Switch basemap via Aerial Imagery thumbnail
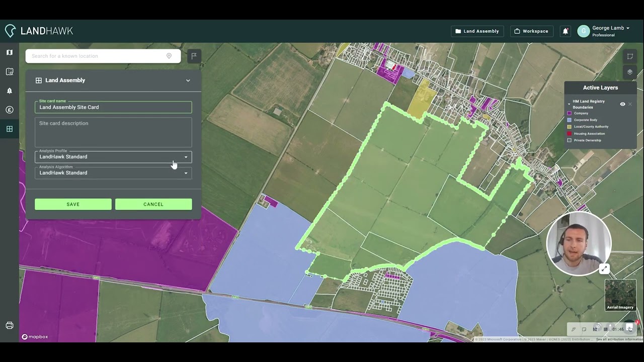The width and height of the screenshot is (644, 362). coord(620,295)
